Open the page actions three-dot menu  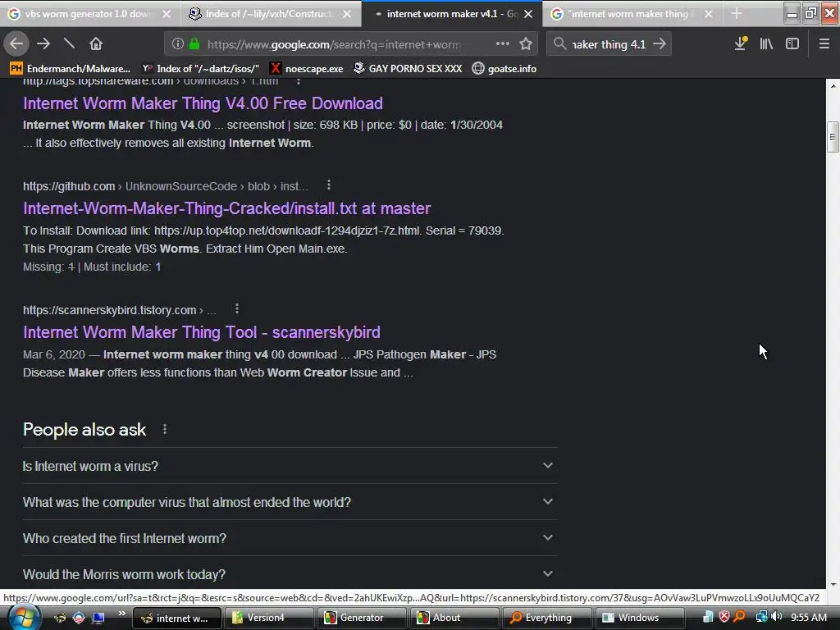[x=503, y=44]
